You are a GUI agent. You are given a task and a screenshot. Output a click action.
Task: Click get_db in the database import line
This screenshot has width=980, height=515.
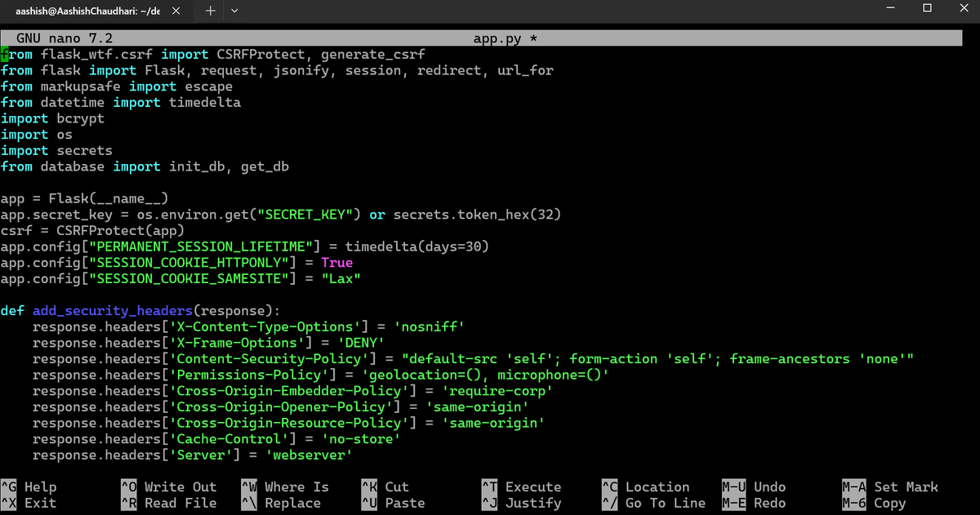click(265, 166)
